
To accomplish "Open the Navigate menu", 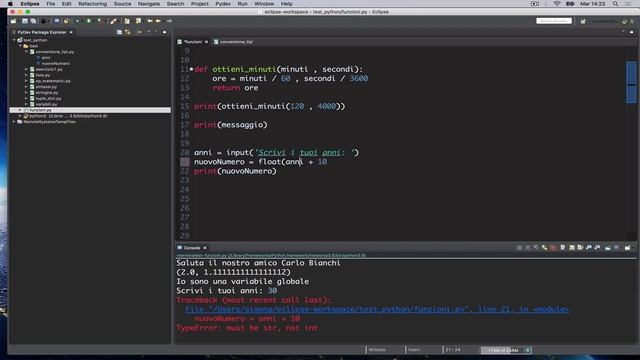I will pyautogui.click(x=149, y=4).
